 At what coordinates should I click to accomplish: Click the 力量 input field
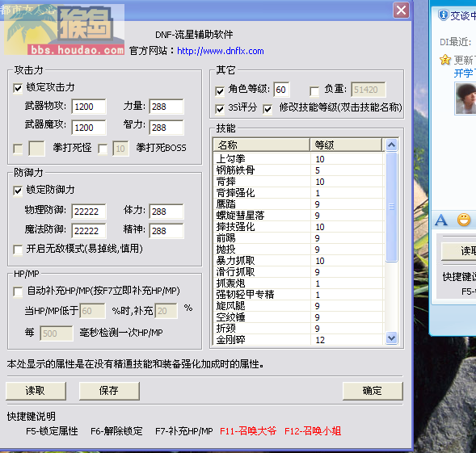click(x=166, y=107)
